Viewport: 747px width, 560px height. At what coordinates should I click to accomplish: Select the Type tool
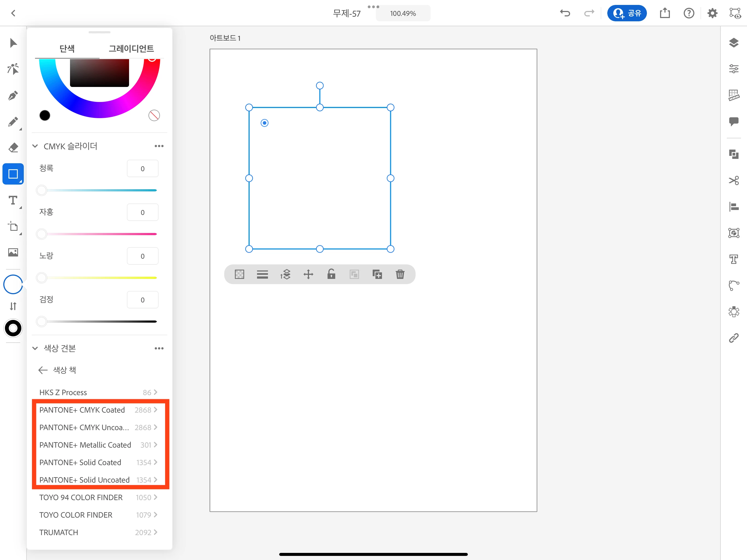click(x=13, y=200)
